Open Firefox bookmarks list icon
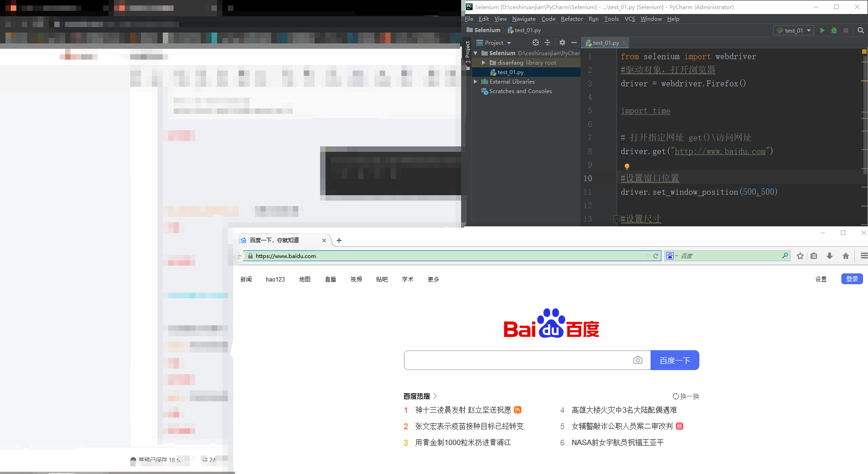The height and width of the screenshot is (474, 868). [814, 256]
